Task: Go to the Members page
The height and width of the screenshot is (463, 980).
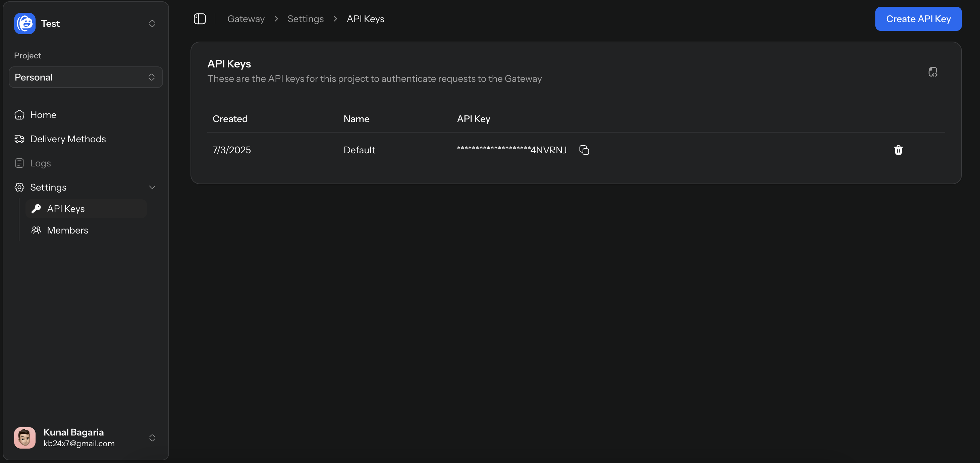Action: (x=67, y=230)
